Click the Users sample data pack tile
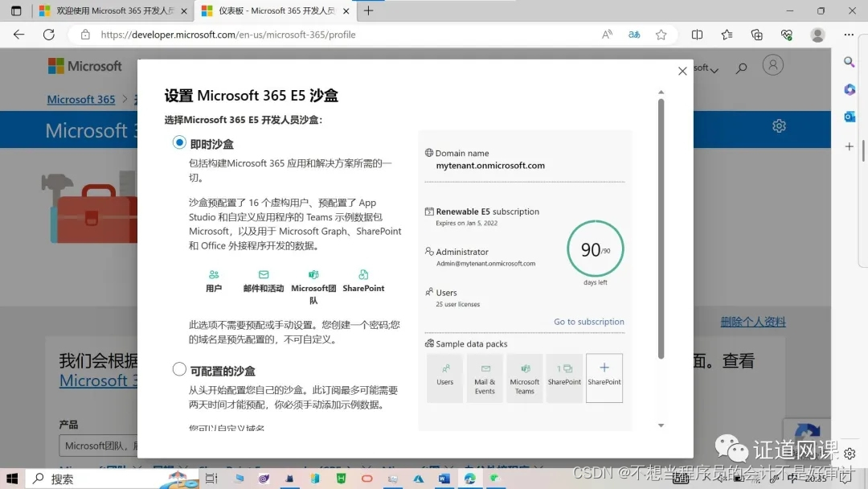Screen dimensions: 868x489 (x=444, y=378)
